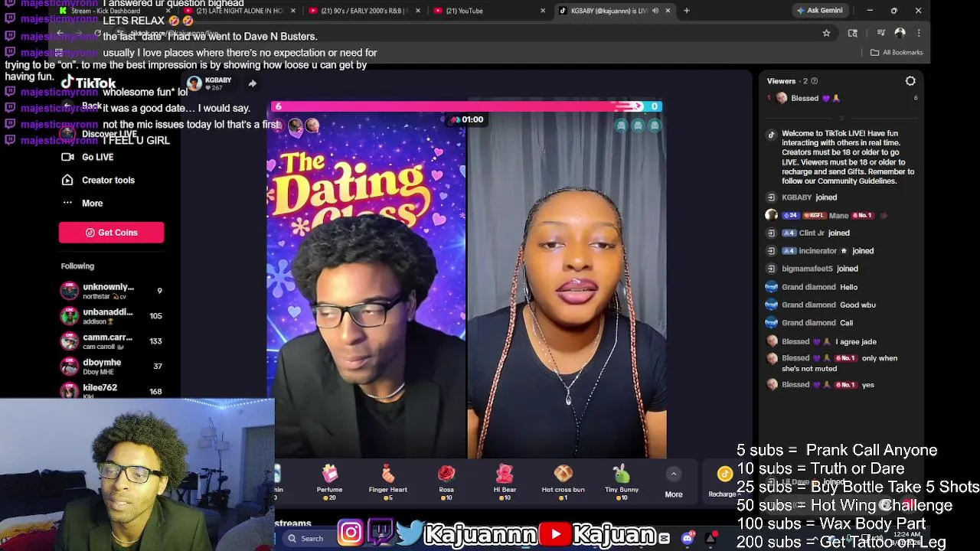980x551 pixels.
Task: Open camm.carr... in the Following list
Action: click(x=111, y=341)
